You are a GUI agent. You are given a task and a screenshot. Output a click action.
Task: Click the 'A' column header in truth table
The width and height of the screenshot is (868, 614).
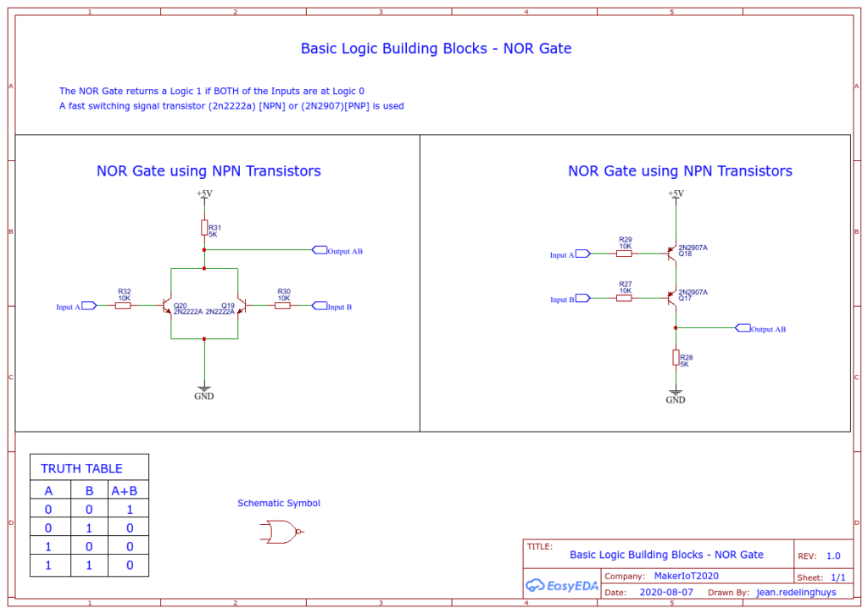coord(48,490)
